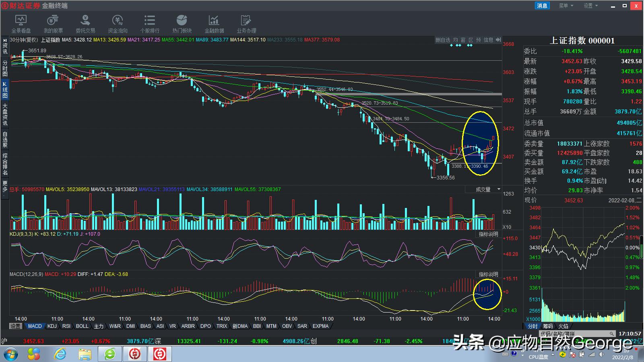Screen dimensions: 644x362
Task: Open the 热门板块 hot sectors icon
Action: [x=182, y=23]
